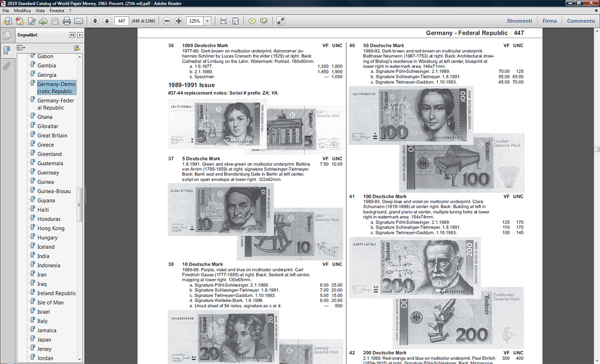Click the fit width scrolling mode icon
This screenshot has height=364, width=600.
point(223,21)
